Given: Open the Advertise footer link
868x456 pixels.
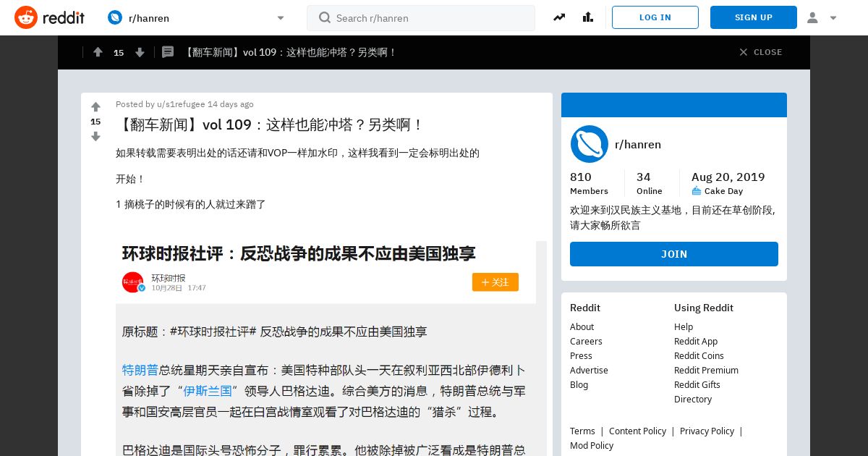Looking at the screenshot, I should 589,370.
